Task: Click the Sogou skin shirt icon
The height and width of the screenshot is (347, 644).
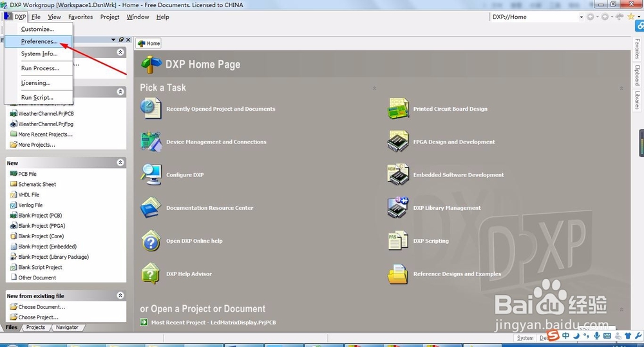Action: tap(627, 336)
